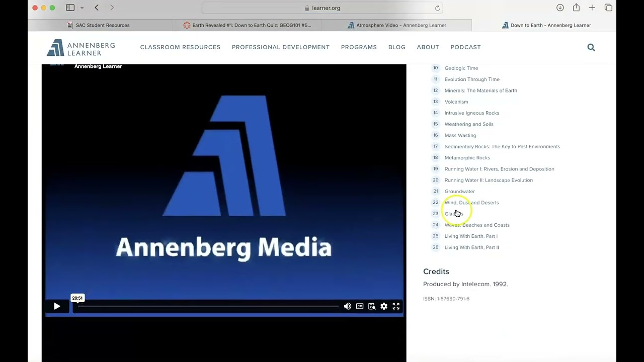
Task: Open Waves, Beaches and Coasts episode
Action: 477,225
